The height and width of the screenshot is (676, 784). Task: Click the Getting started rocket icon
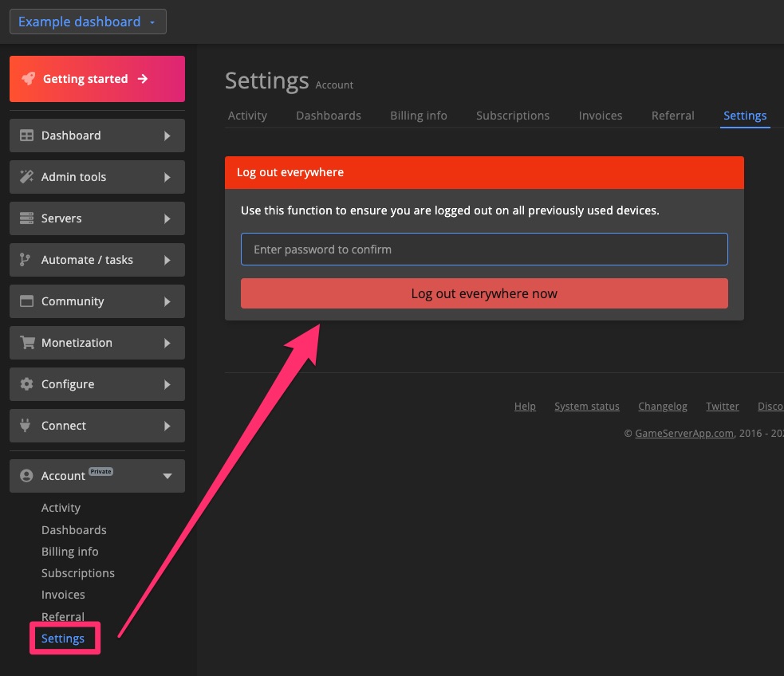pos(30,78)
